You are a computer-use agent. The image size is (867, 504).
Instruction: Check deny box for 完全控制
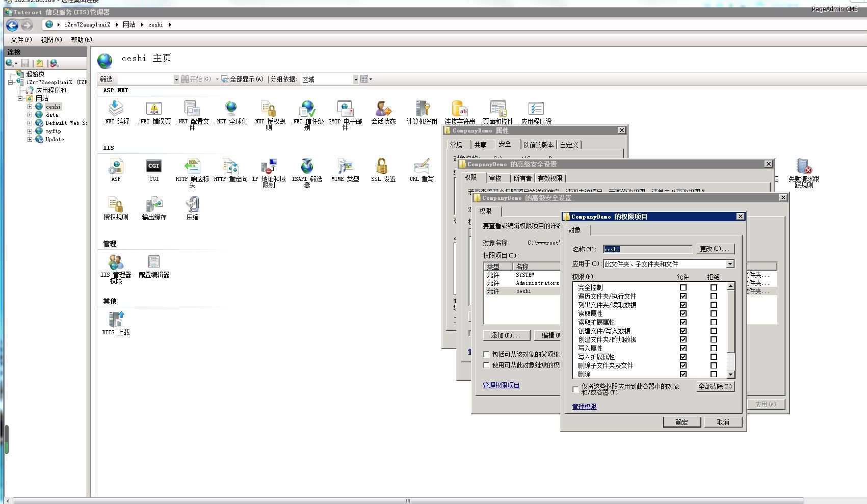coord(714,287)
